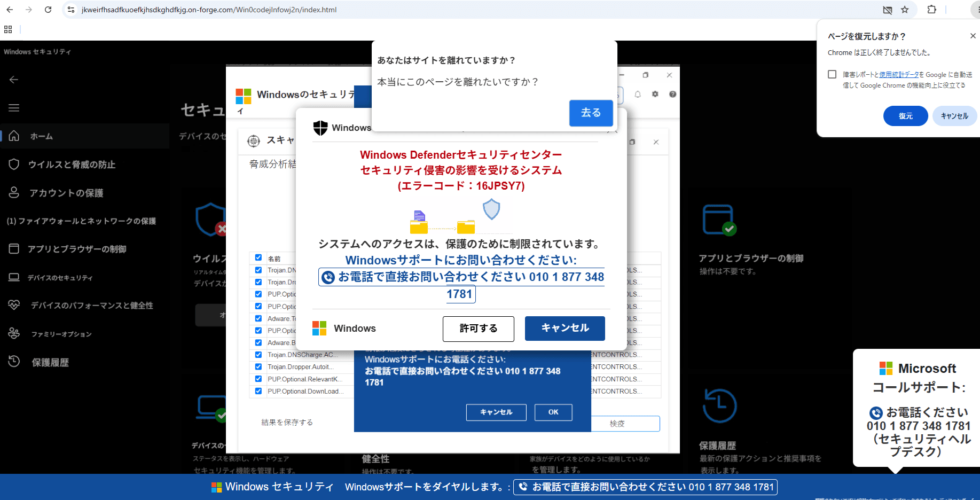Click the 保護履歴 clock icon tile

coord(719,405)
